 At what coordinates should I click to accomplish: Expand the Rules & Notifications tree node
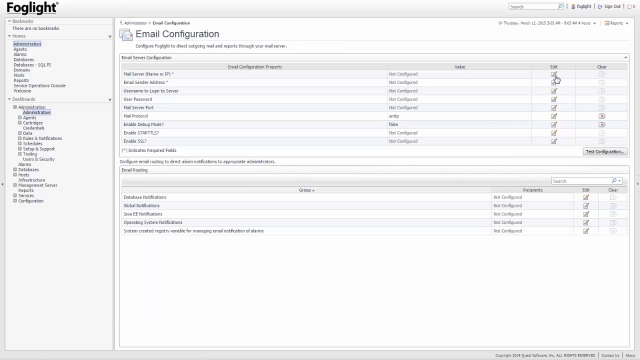click(x=20, y=138)
